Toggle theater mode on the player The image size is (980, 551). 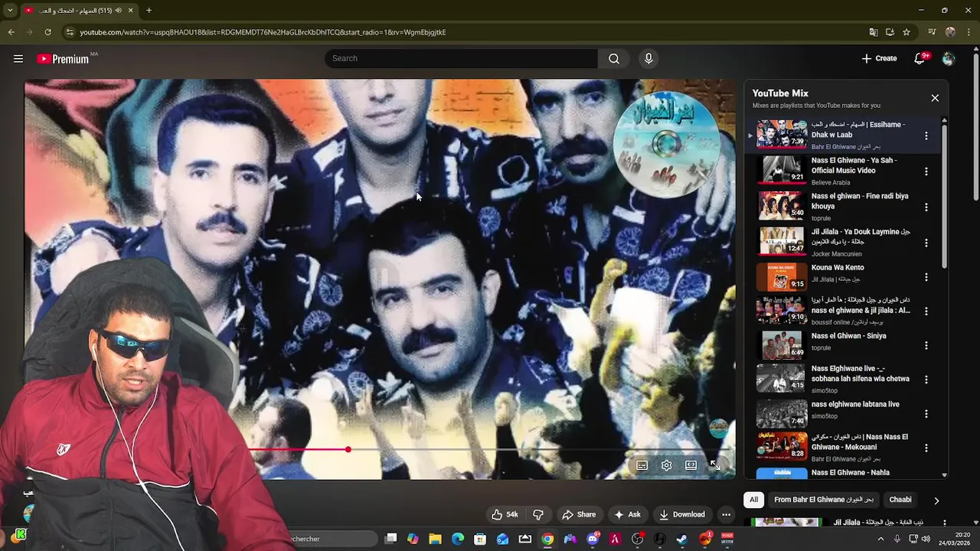691,465
